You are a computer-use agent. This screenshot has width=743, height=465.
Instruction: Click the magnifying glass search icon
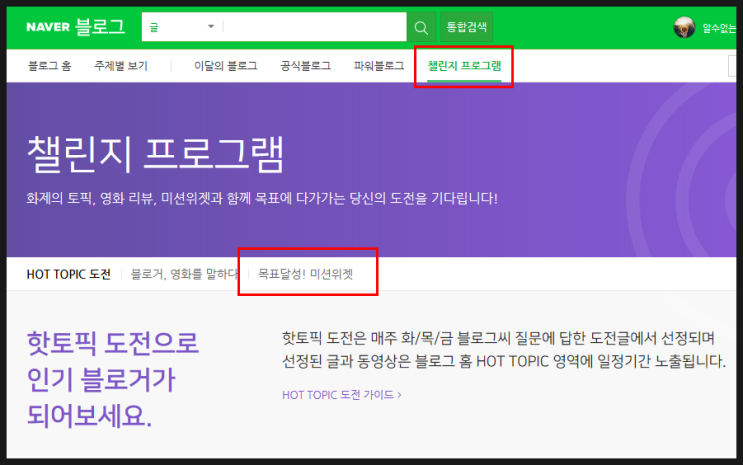pos(421,27)
